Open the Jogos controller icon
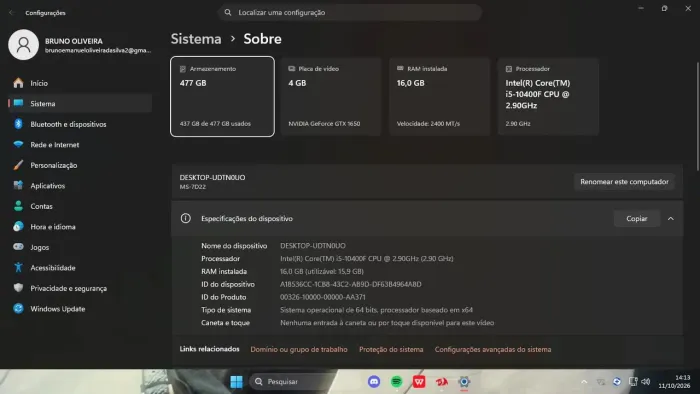 click(x=18, y=247)
